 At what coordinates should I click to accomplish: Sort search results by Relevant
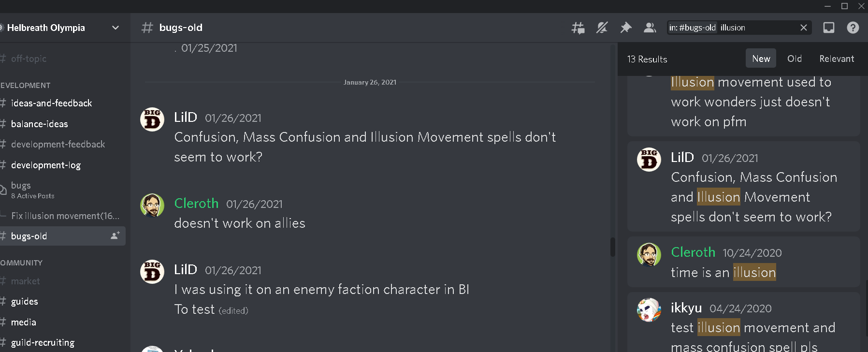pos(837,59)
